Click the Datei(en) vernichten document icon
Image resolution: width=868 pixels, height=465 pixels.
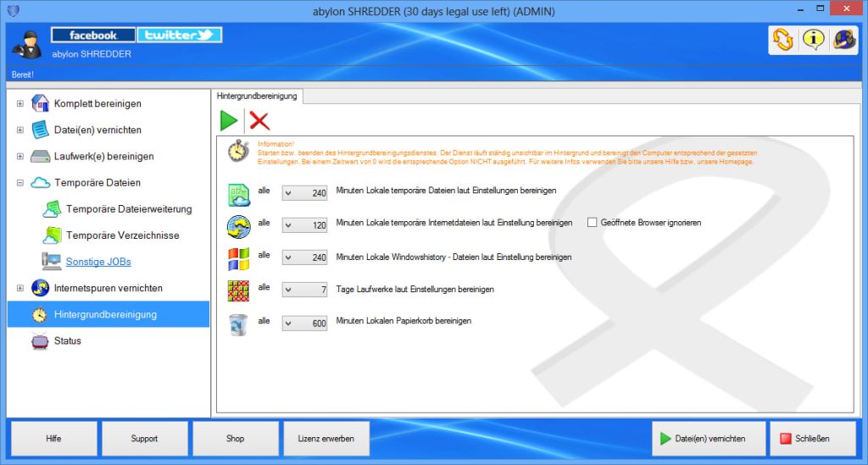[x=41, y=130]
